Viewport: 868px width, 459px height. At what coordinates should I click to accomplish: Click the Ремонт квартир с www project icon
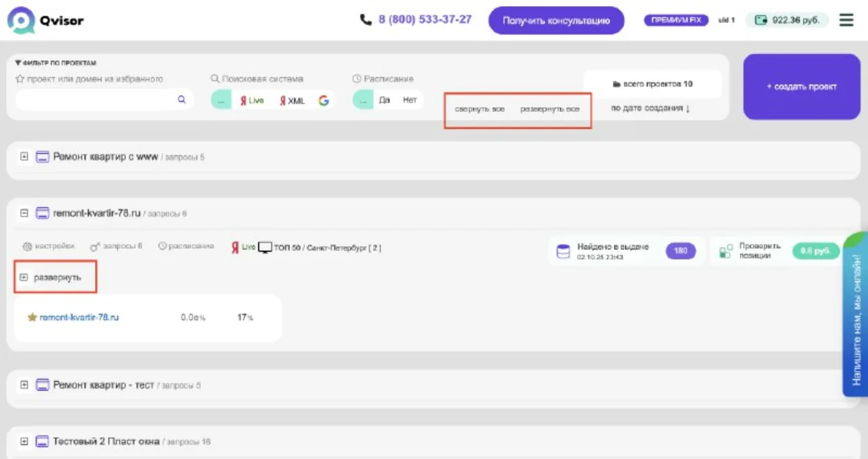coord(43,157)
